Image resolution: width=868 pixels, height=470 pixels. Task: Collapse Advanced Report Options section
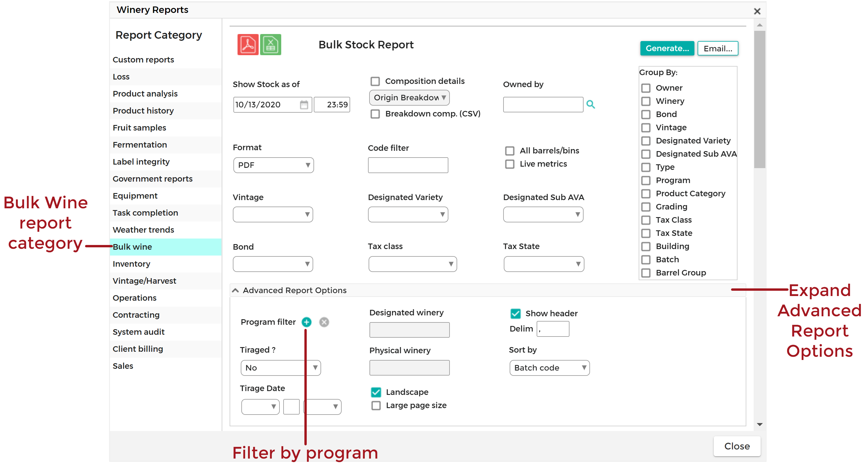[235, 290]
